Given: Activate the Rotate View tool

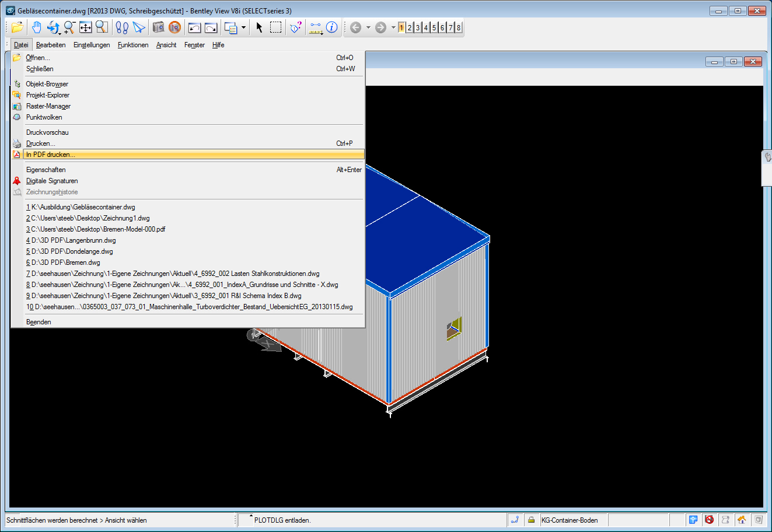Looking at the screenshot, I should 53,27.
